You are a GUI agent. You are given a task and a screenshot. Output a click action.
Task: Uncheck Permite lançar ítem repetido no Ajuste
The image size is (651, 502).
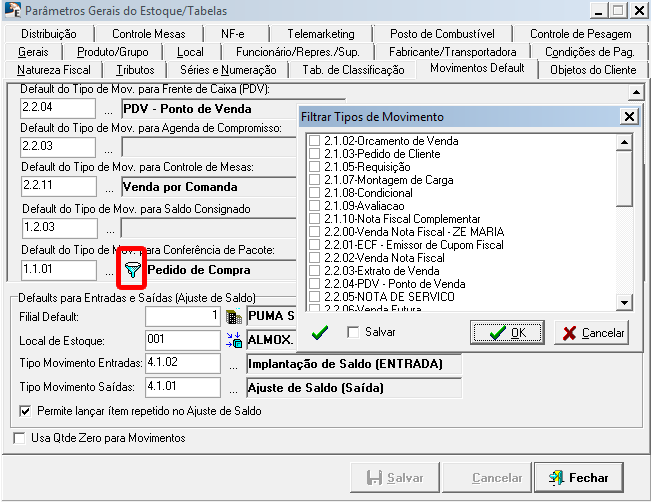tap(25, 411)
